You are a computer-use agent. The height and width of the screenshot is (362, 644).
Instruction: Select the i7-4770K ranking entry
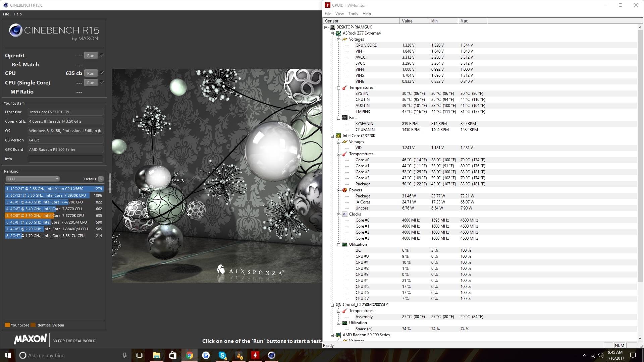pyautogui.click(x=54, y=202)
